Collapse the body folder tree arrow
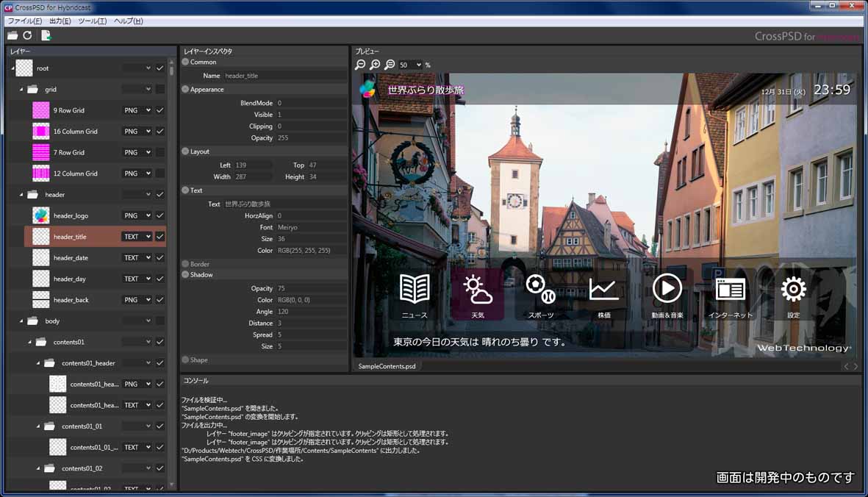The width and height of the screenshot is (868, 497). tap(21, 321)
